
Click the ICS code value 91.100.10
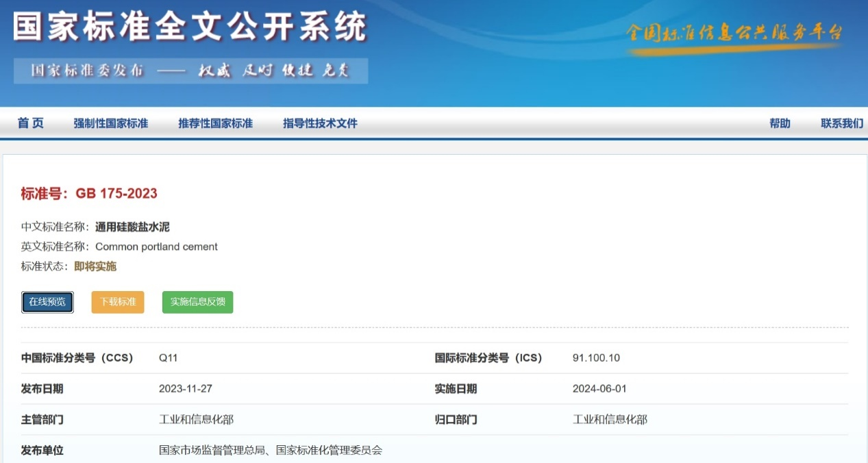pyautogui.click(x=596, y=358)
